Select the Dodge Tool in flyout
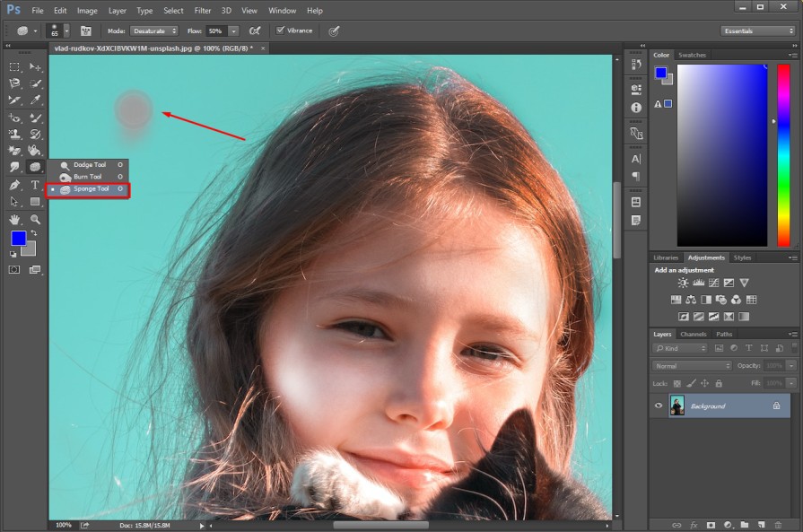The height and width of the screenshot is (532, 803). pos(88,165)
